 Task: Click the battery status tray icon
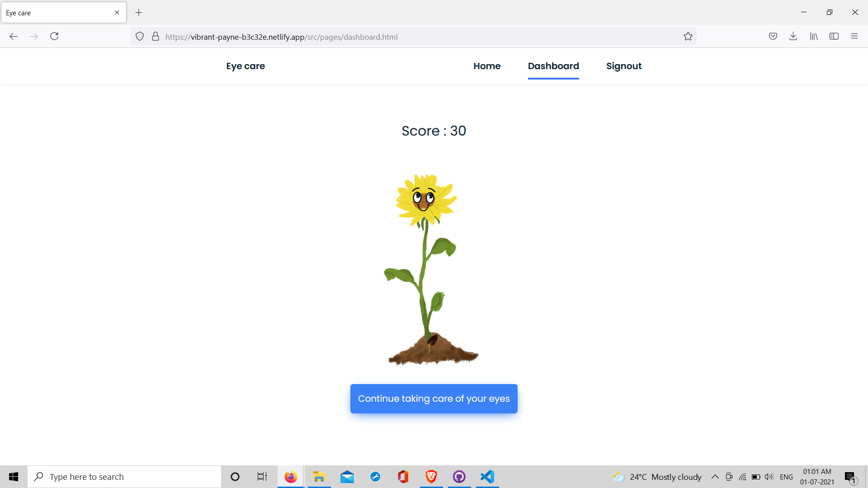coord(756,477)
